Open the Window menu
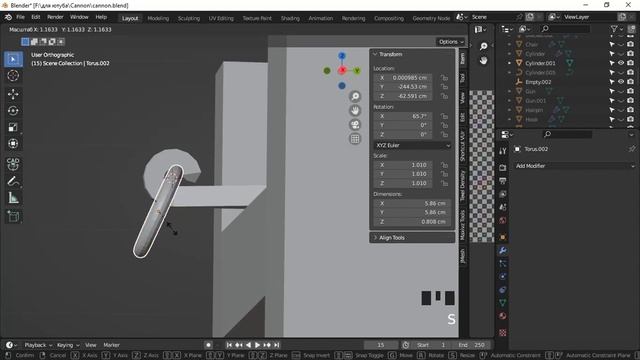This screenshot has height=360, width=640. [x=79, y=17]
